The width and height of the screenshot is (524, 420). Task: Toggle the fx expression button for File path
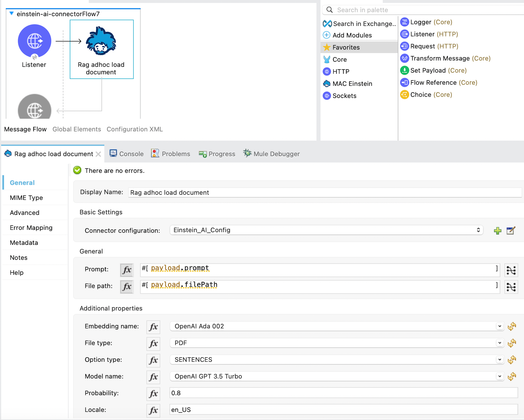pos(127,287)
